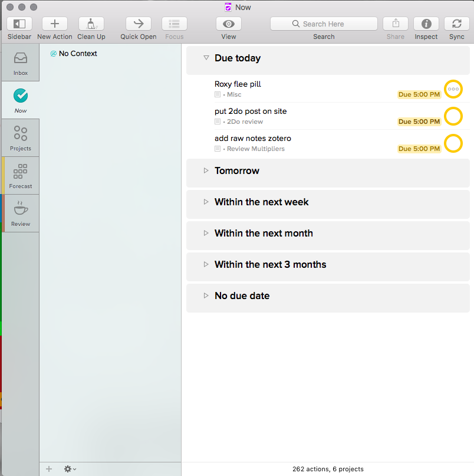474x476 pixels.
Task: Mark 'Roxy flee pill' as complete
Action: pos(453,89)
